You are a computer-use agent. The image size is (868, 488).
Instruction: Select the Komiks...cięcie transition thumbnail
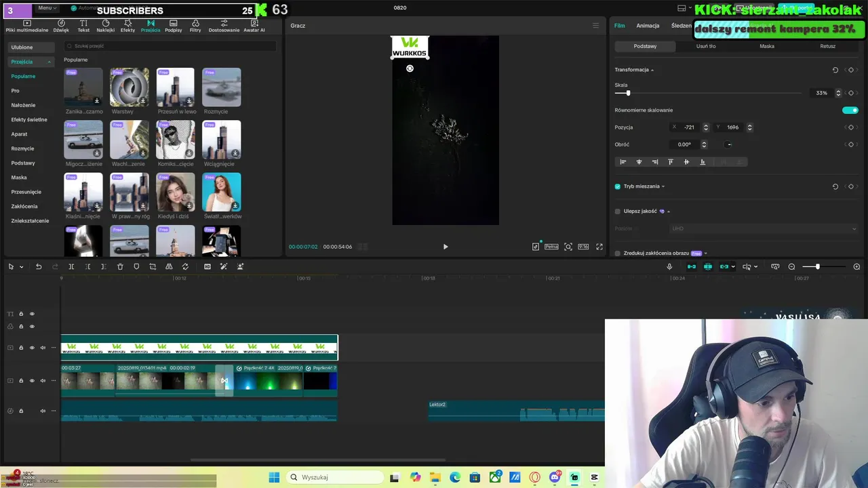pos(176,140)
